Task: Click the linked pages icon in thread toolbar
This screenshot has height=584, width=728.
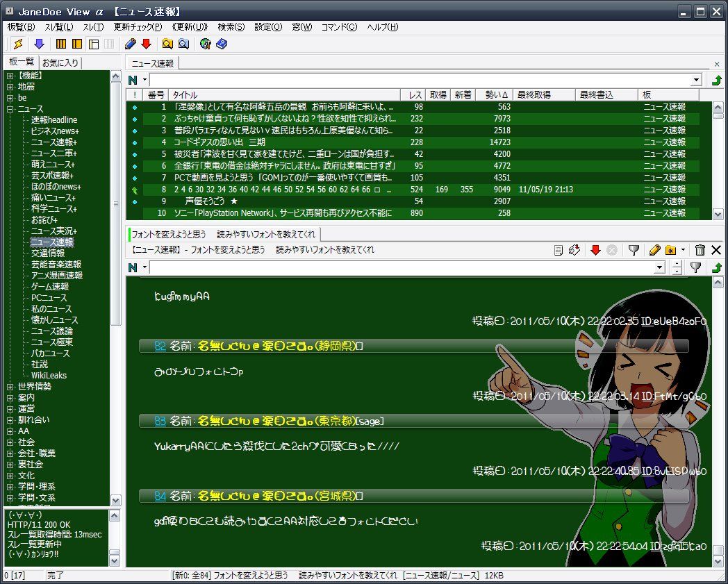Action: [574, 250]
